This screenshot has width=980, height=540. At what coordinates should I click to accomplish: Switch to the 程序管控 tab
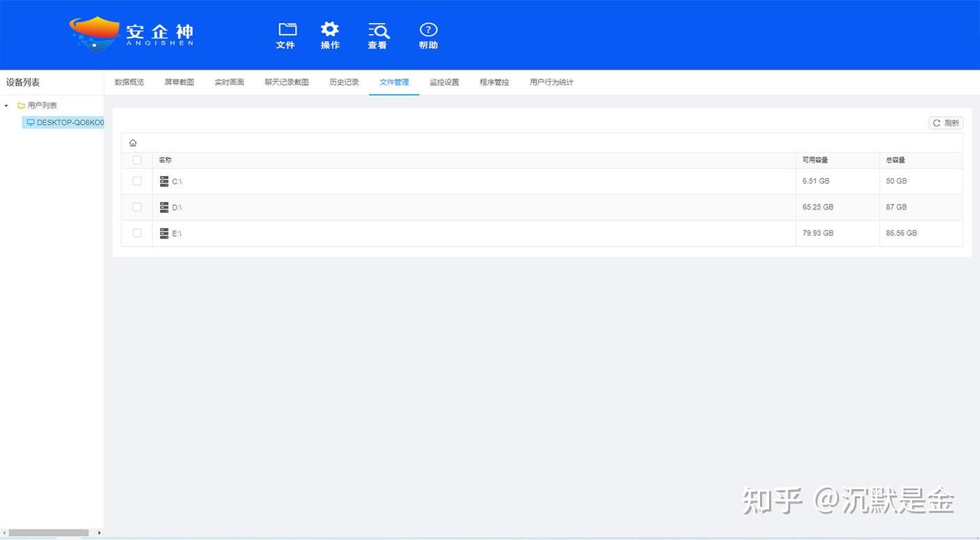point(495,82)
